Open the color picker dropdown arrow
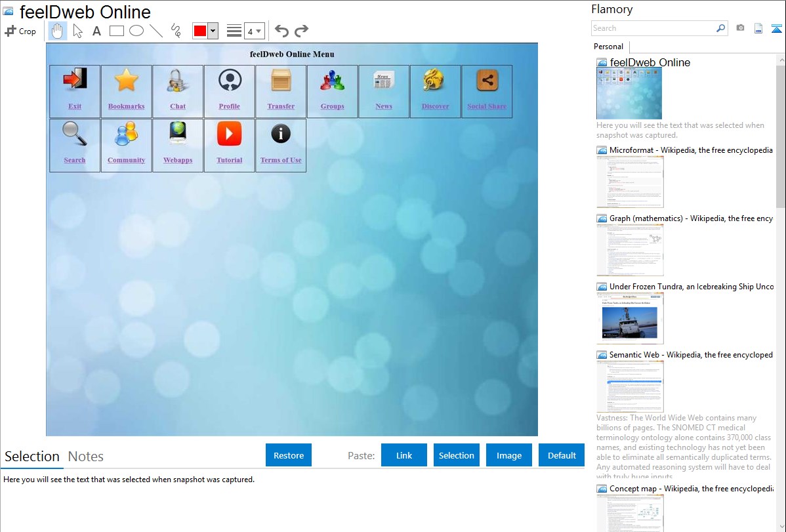 click(213, 31)
